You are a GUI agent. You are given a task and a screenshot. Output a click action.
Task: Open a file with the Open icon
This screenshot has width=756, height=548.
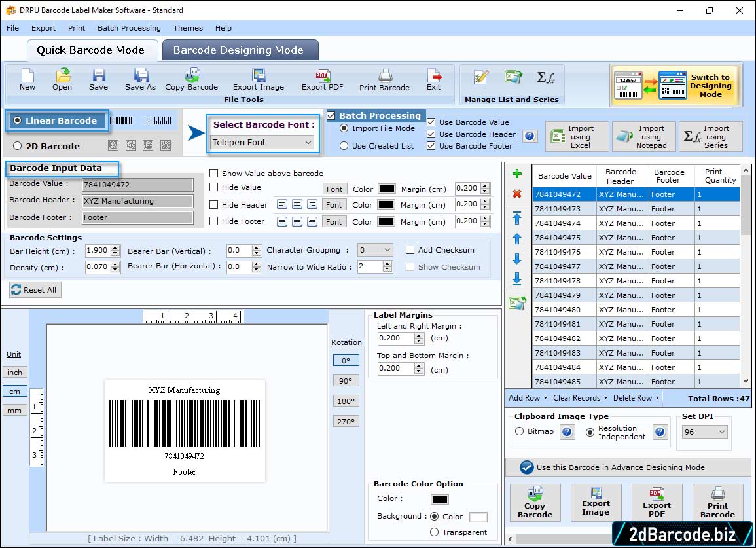click(x=62, y=80)
